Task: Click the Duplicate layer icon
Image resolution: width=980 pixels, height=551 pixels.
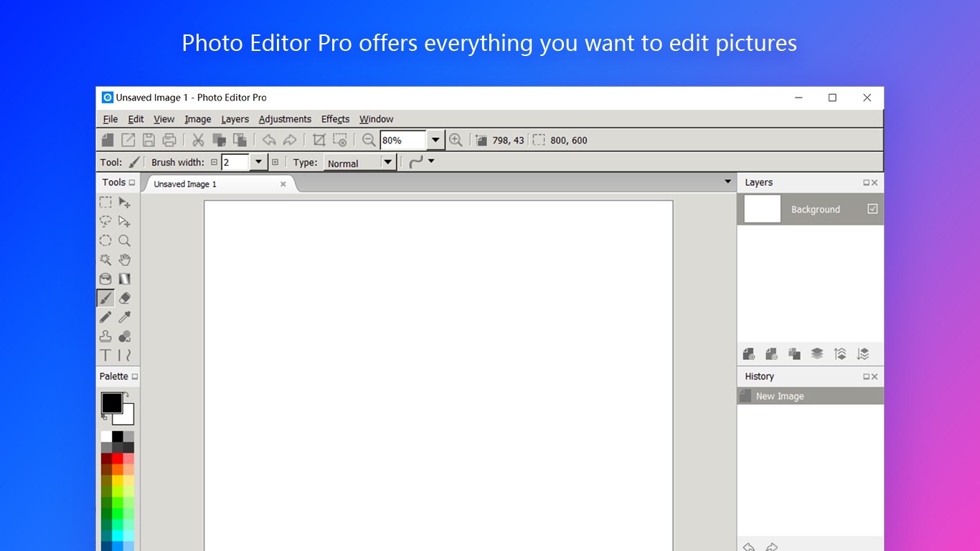Action: (794, 354)
